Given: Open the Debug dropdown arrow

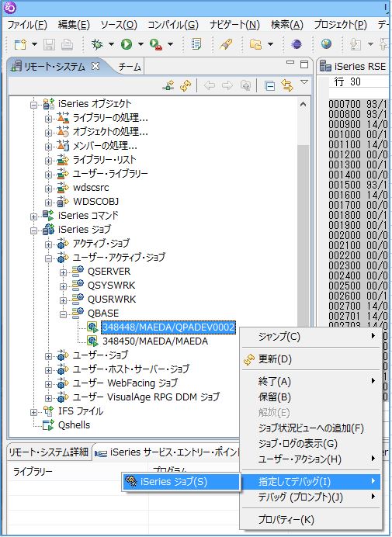Looking at the screenshot, I should tap(111, 44).
